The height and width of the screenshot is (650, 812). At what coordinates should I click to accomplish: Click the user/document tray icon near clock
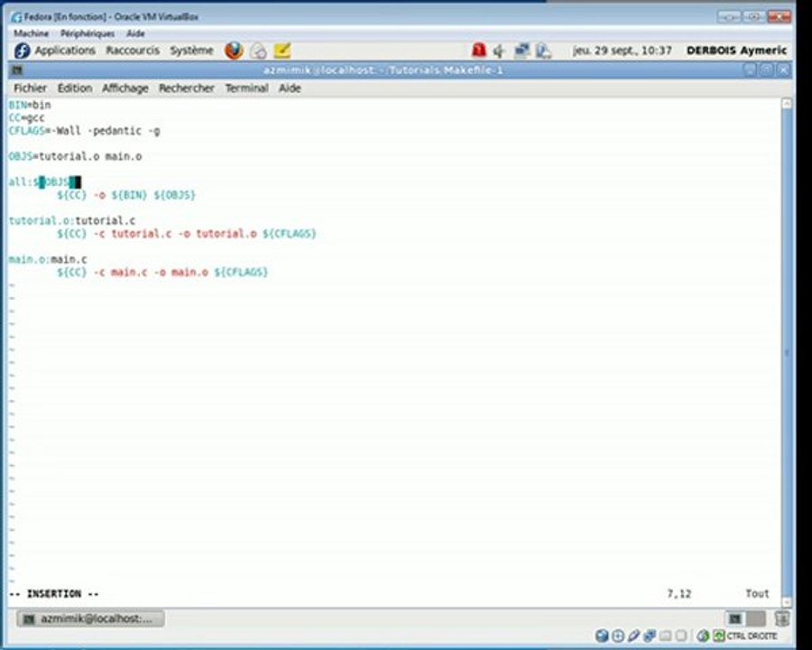[543, 51]
